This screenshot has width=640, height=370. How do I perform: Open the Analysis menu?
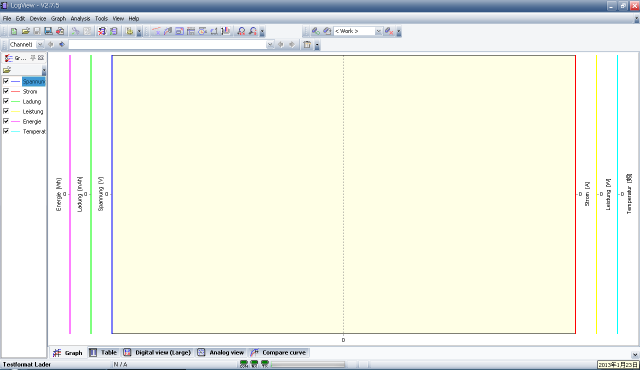click(x=80, y=18)
